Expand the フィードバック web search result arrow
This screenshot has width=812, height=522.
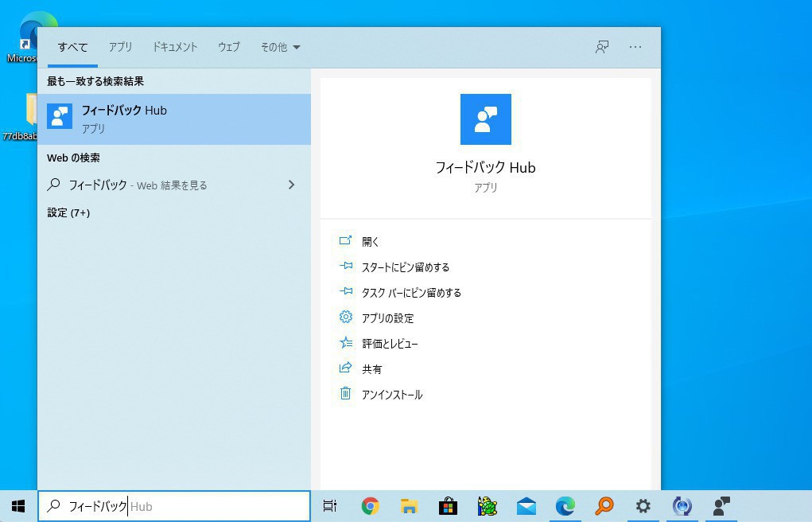(291, 185)
